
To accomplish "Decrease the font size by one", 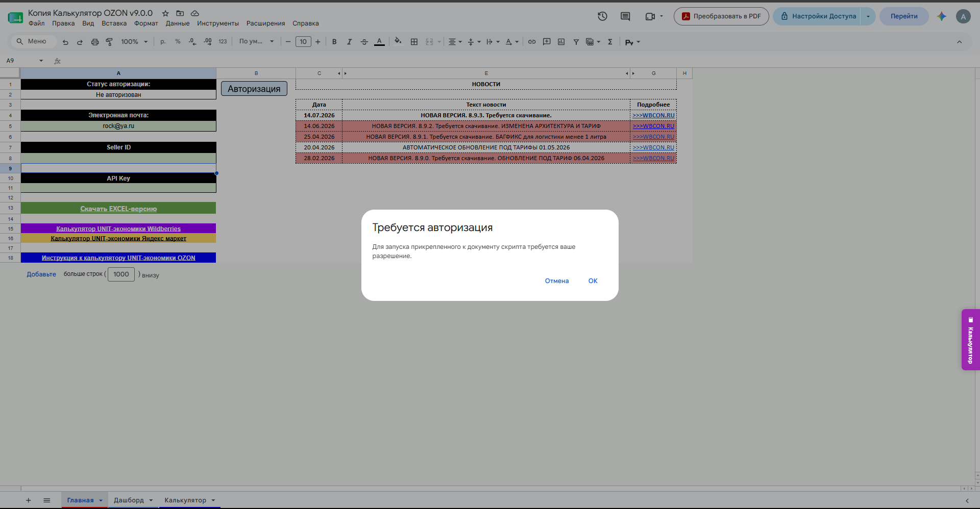I will point(288,42).
